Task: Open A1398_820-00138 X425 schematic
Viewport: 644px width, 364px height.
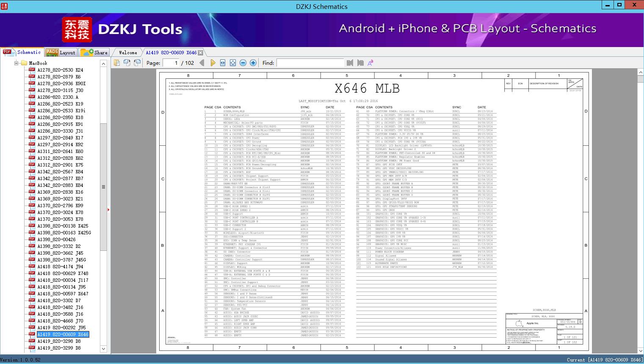Action: [63, 226]
